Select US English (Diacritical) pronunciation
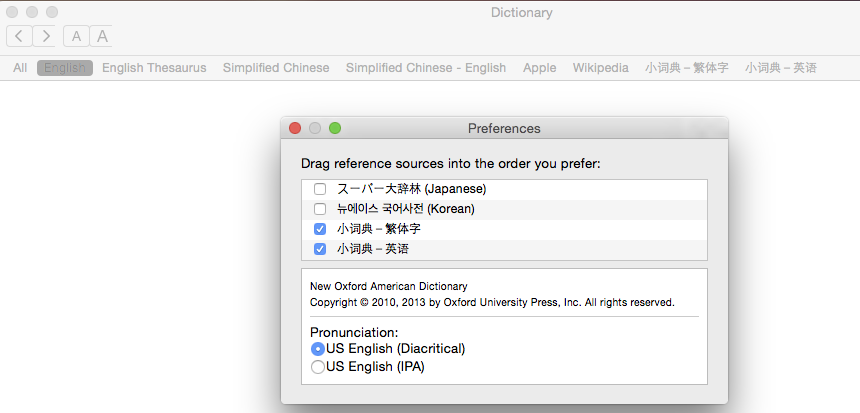This screenshot has height=413, width=860. (318, 349)
